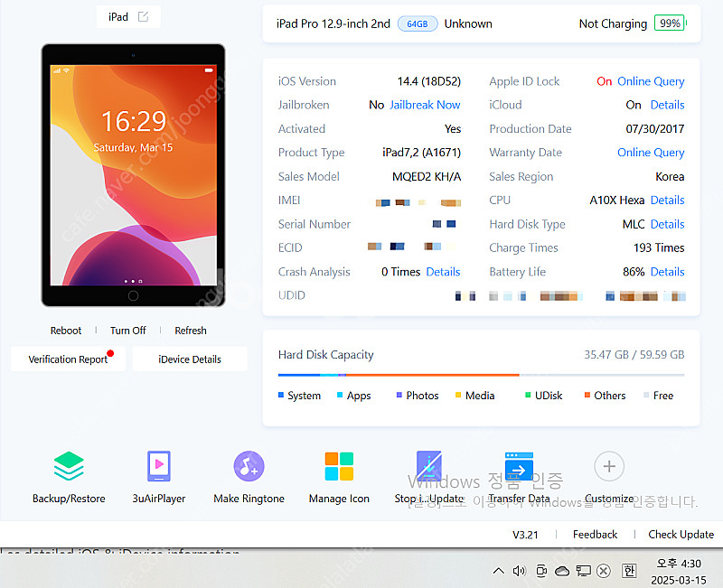Viewport: 723px width, 588px height.
Task: Open the taskbar volume speaker icon
Action: click(519, 571)
